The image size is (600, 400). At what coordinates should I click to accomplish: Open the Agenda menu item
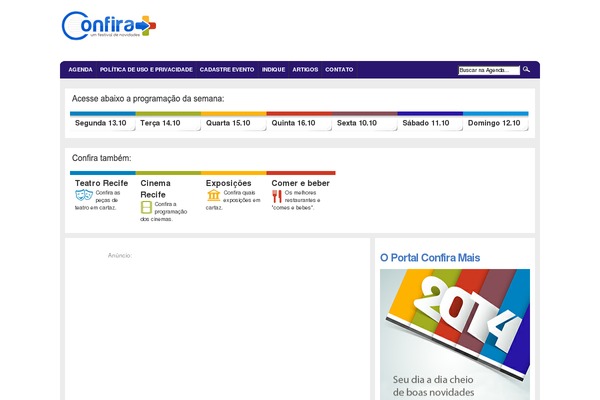pos(80,70)
